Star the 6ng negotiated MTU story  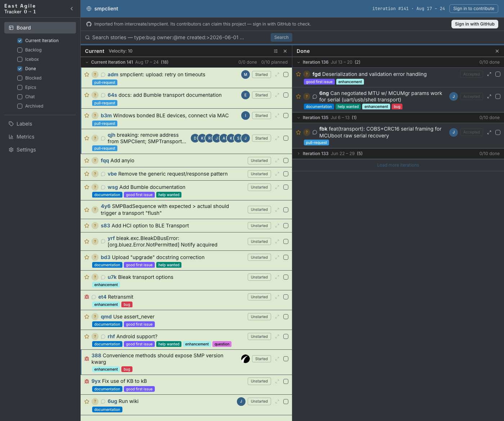point(298,96)
